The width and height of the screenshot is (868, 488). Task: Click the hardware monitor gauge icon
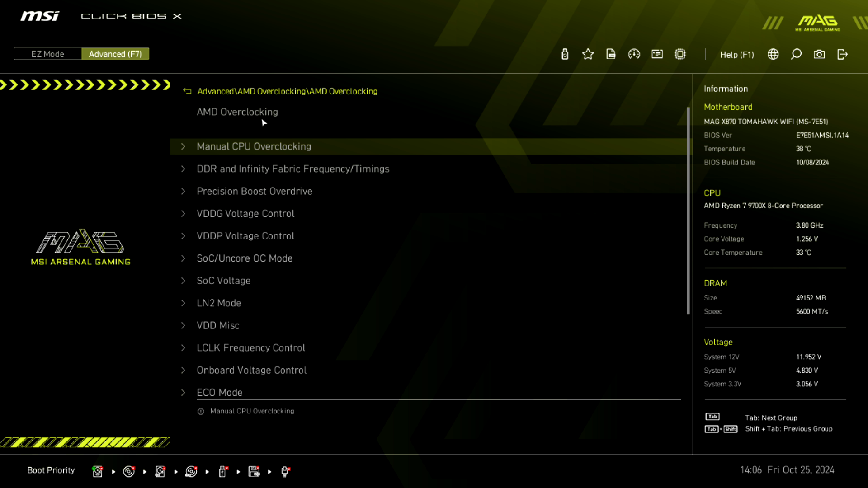point(634,54)
